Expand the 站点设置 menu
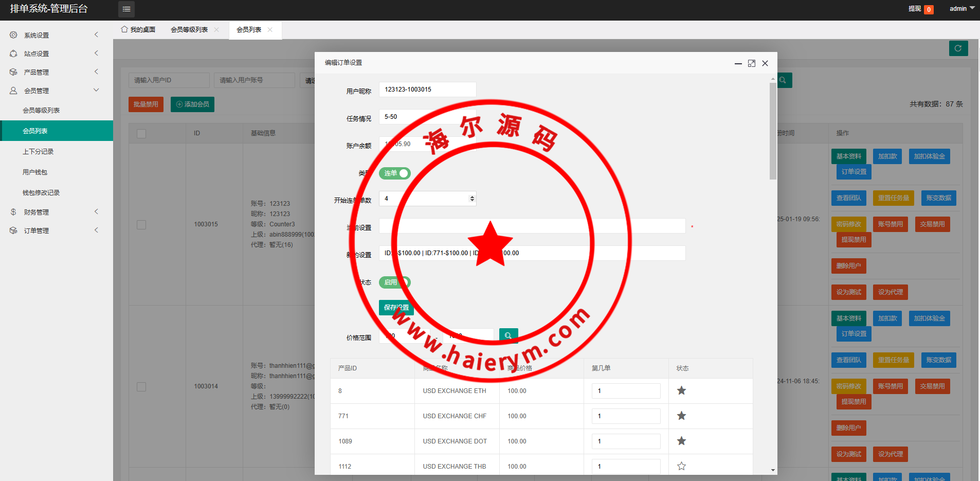The image size is (980, 481). tap(96, 54)
